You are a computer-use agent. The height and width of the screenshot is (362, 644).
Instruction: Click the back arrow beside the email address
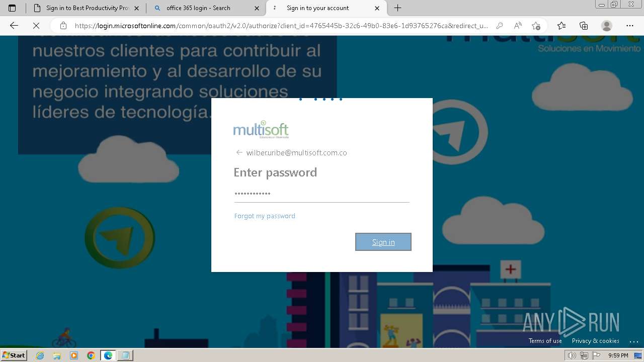click(x=239, y=152)
